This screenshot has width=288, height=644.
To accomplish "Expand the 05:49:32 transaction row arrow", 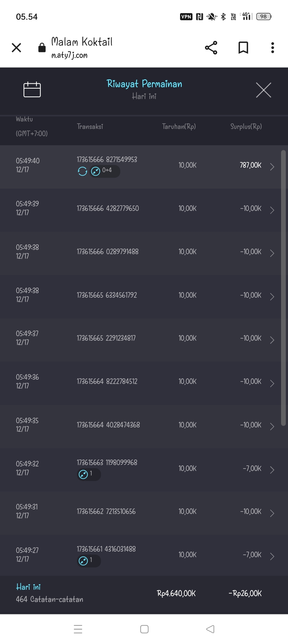I will pyautogui.click(x=272, y=470).
